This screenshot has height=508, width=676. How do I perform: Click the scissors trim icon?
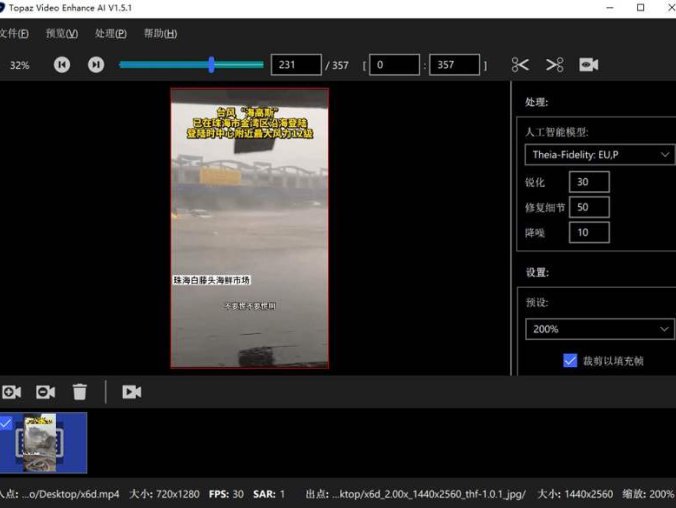point(520,65)
